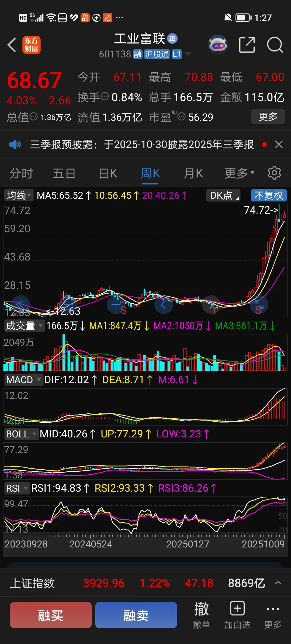Tap the MA5:65.52 value
This screenshot has width=291, height=644.
pyautogui.click(x=64, y=195)
